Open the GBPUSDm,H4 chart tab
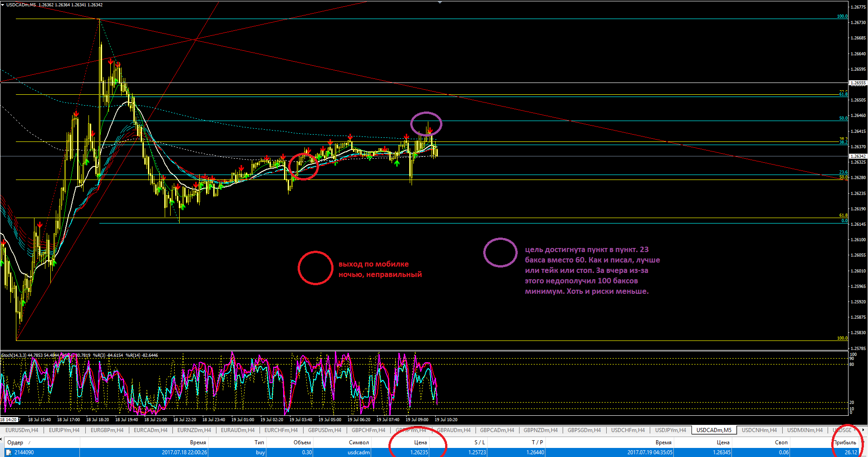Screen dimensions: 868x457 [324, 430]
